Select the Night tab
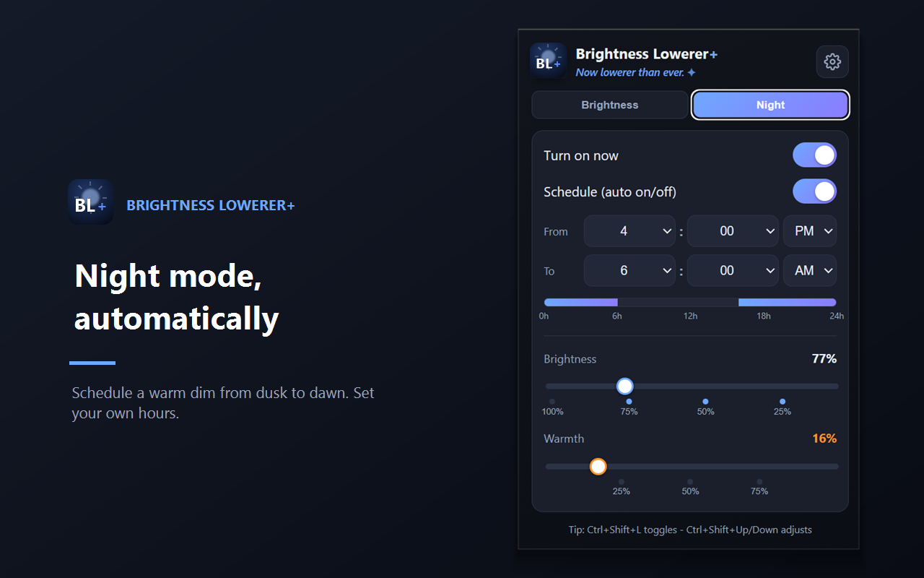Image resolution: width=924 pixels, height=578 pixels. tap(770, 105)
